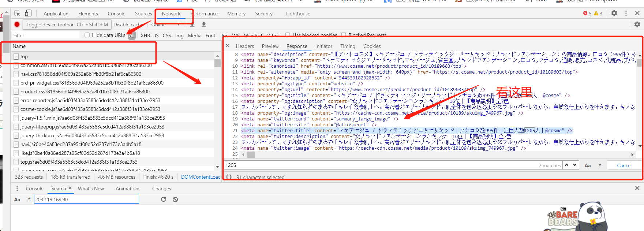Show the Initiator tab of the request
This screenshot has height=231, width=644.
pyautogui.click(x=324, y=46)
